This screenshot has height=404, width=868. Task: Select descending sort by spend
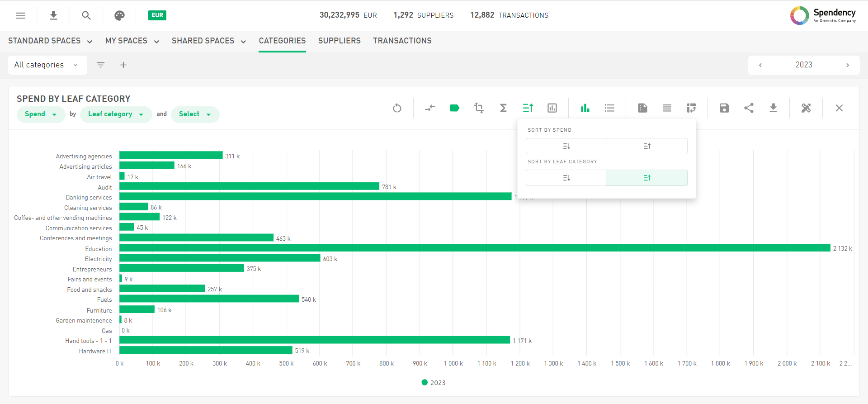pos(566,146)
